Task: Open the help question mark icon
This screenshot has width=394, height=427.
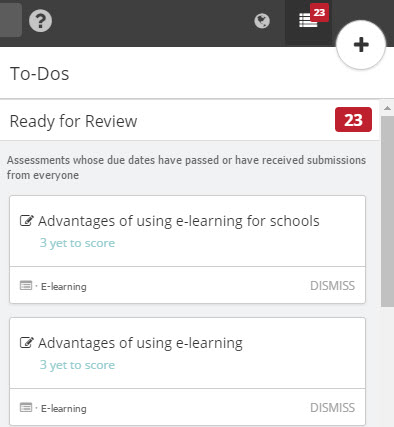Action: [40, 21]
